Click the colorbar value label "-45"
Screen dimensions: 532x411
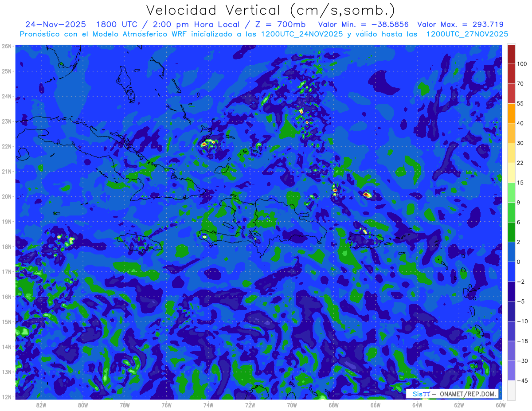(522, 381)
